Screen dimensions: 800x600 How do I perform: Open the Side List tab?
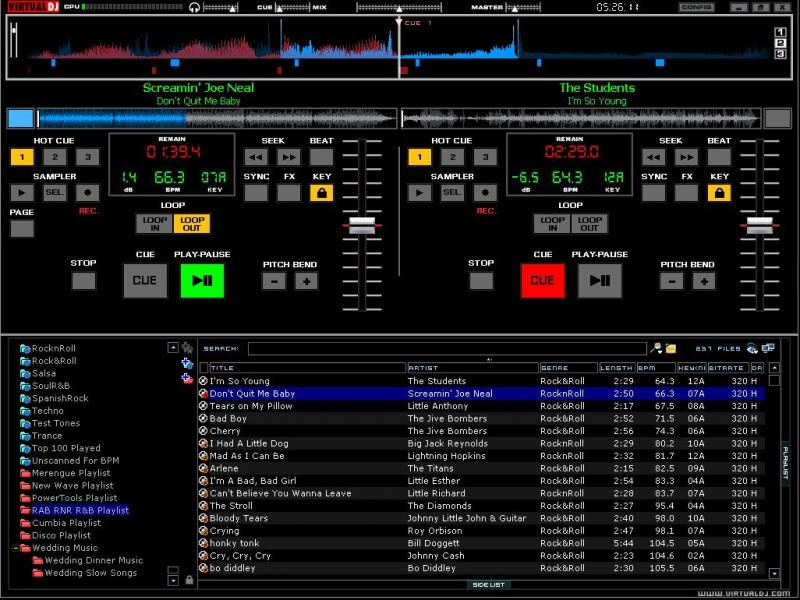(488, 585)
